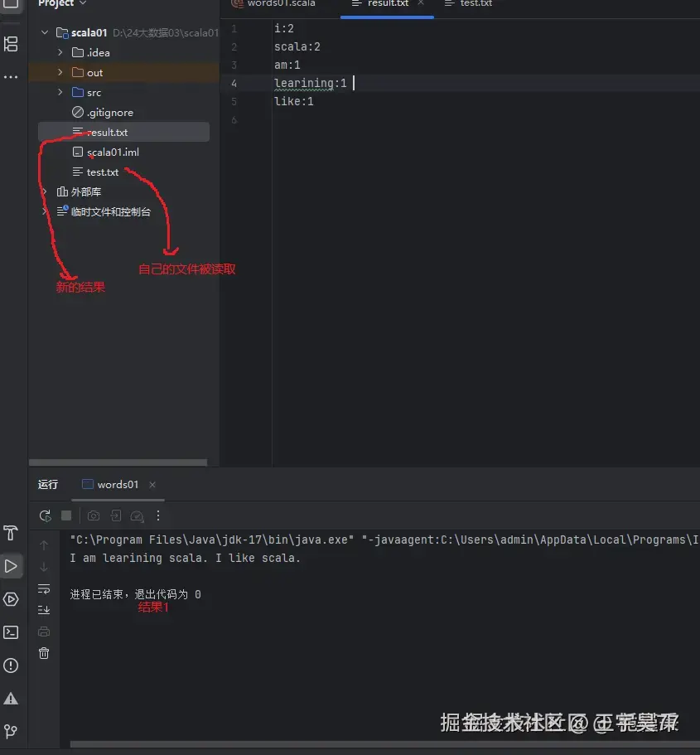
Task: Open the Project view dropdown
Action: [62, 3]
